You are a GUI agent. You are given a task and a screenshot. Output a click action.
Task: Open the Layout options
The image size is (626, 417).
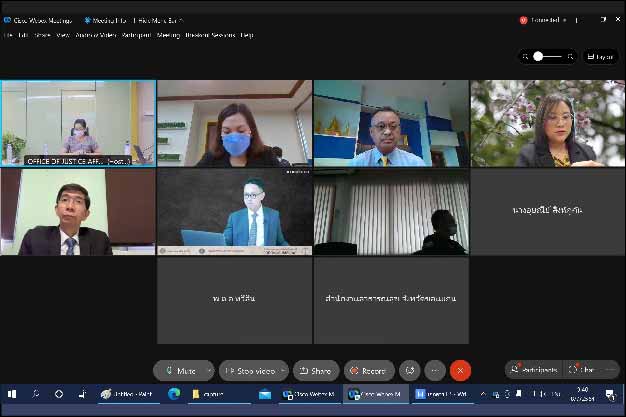click(601, 57)
